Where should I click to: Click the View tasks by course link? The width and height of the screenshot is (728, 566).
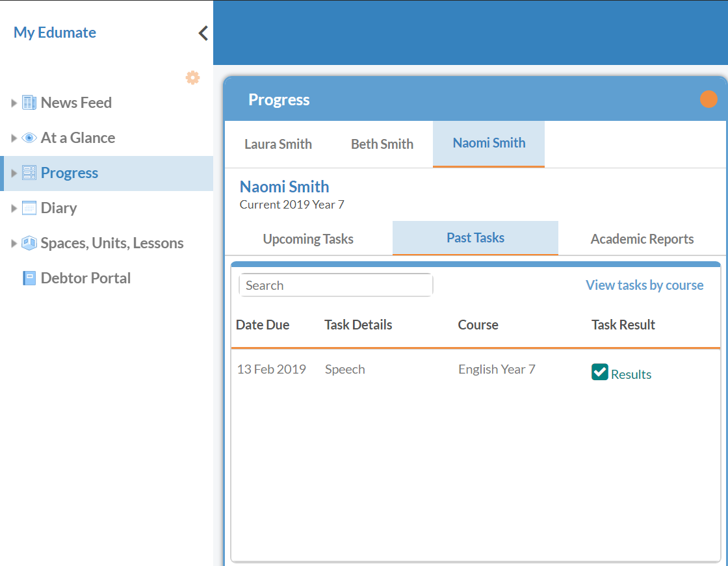point(644,285)
